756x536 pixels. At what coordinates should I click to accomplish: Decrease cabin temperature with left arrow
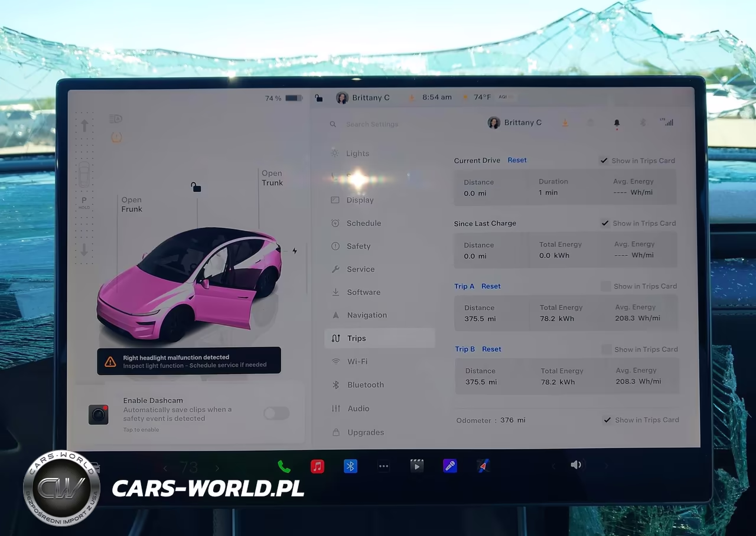coord(165,468)
